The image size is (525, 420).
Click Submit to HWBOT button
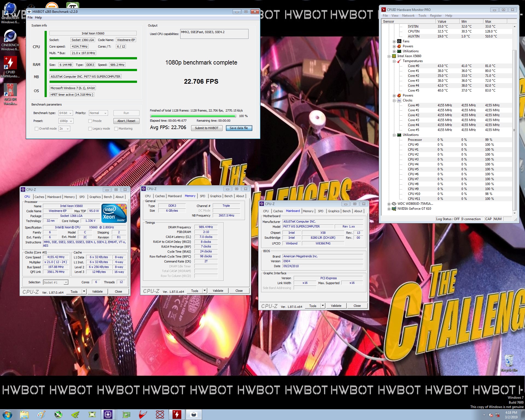206,128
